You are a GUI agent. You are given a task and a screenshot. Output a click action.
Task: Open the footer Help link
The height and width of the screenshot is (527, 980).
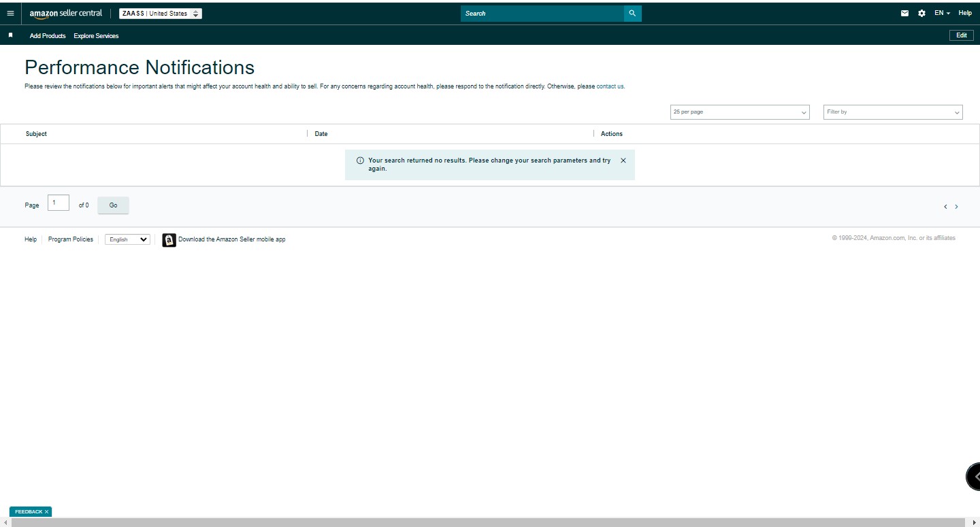[x=31, y=239]
